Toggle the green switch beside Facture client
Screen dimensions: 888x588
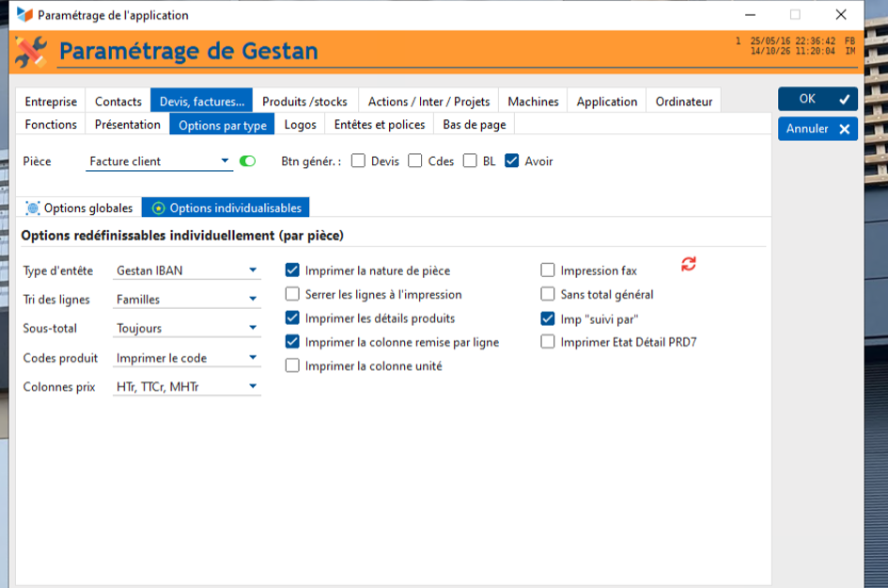[x=247, y=162]
